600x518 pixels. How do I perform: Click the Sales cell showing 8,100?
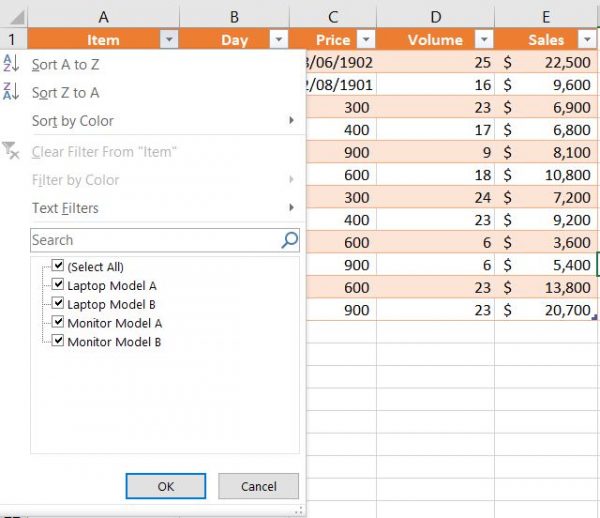click(x=546, y=152)
